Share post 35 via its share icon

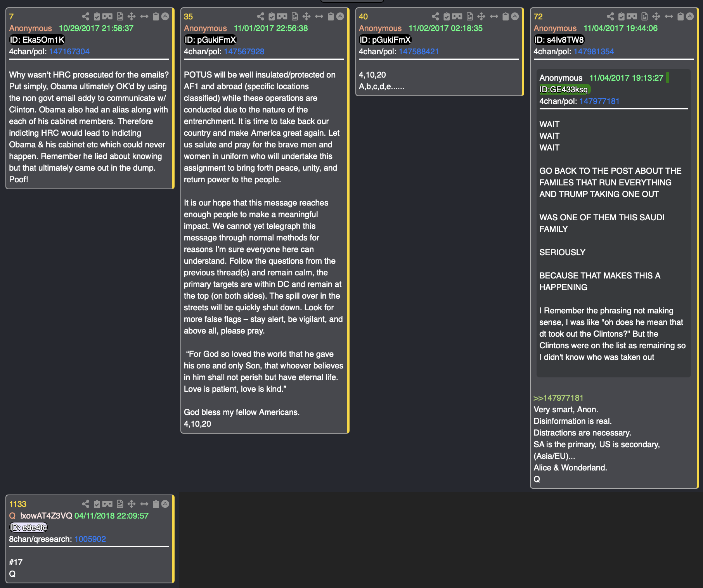coord(261,16)
